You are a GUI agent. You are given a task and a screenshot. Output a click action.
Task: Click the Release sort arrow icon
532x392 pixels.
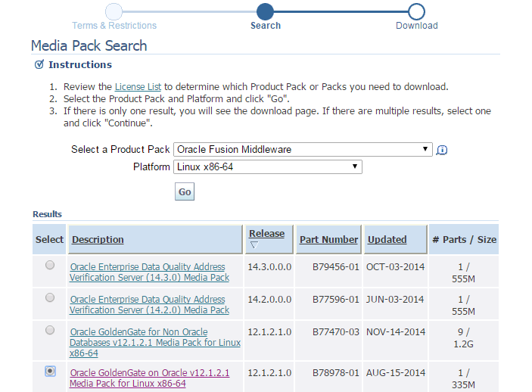tap(254, 244)
